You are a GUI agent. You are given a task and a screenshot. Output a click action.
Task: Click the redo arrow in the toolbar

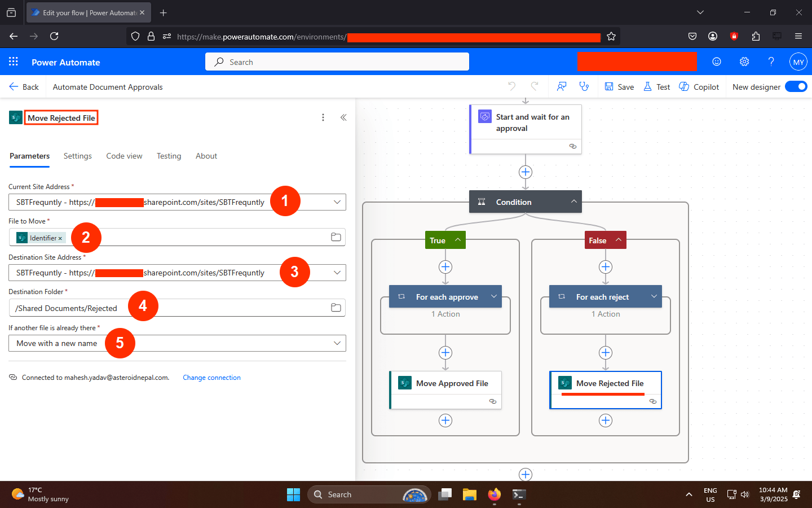pos(534,86)
